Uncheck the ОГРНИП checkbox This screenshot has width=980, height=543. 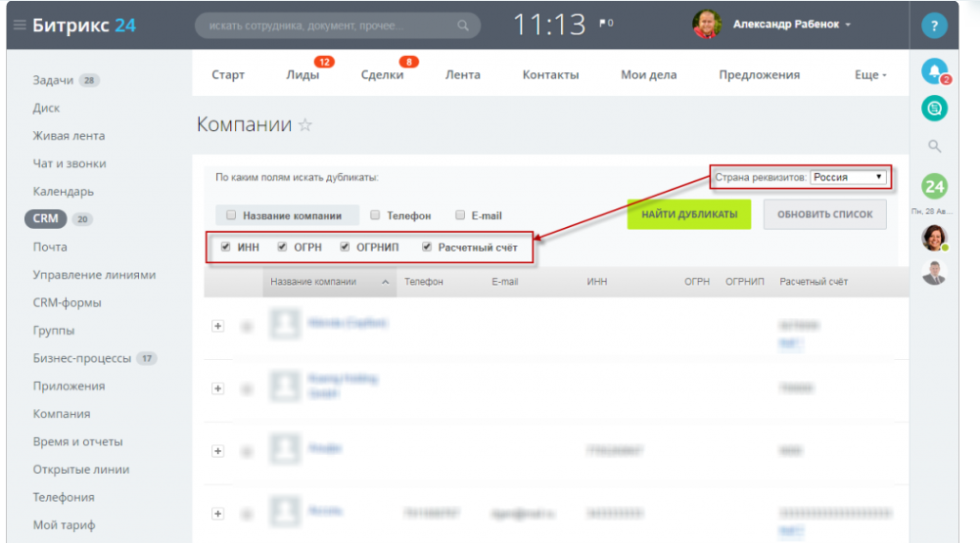(345, 247)
